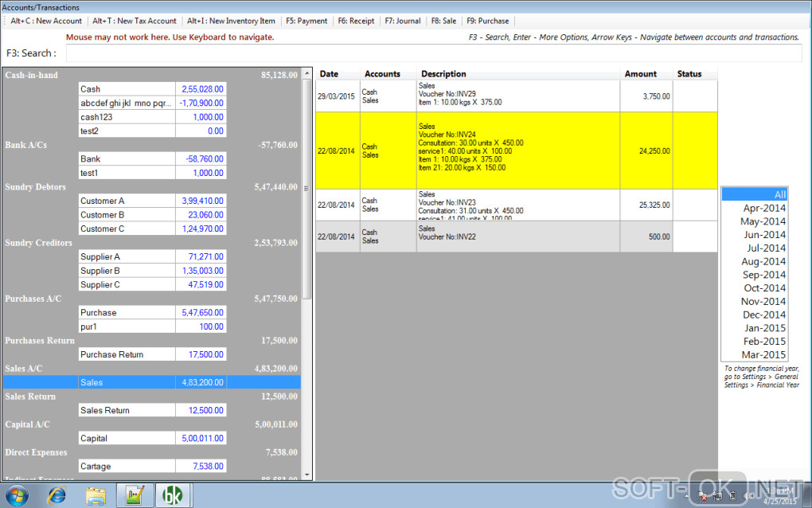Filter transactions by Aug-2014
Viewport: 812px width, 508px height.
click(x=755, y=261)
